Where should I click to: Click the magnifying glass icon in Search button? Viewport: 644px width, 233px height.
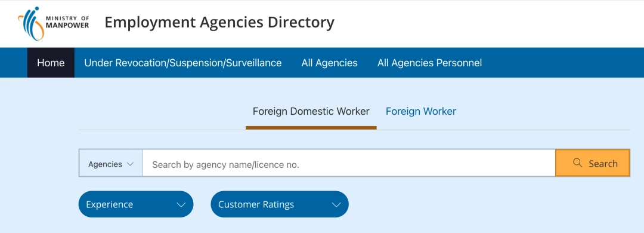click(x=577, y=163)
